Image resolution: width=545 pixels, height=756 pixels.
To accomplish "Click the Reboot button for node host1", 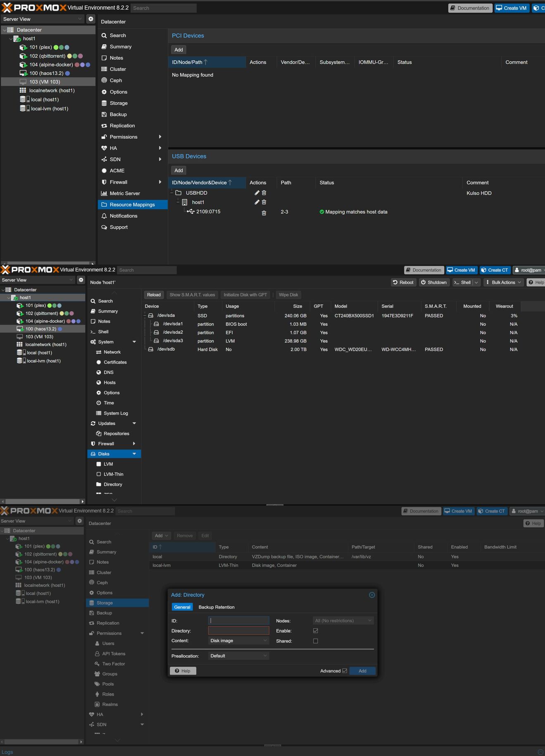I will (x=403, y=282).
